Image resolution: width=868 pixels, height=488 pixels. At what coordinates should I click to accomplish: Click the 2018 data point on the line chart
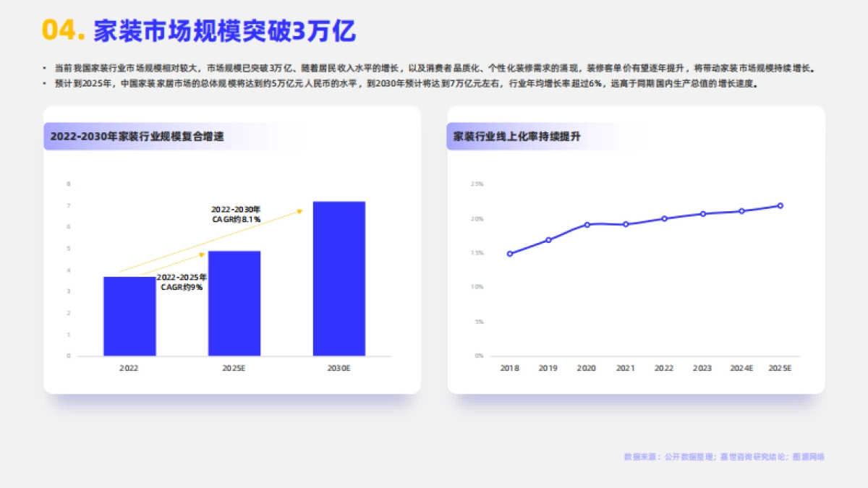click(509, 253)
